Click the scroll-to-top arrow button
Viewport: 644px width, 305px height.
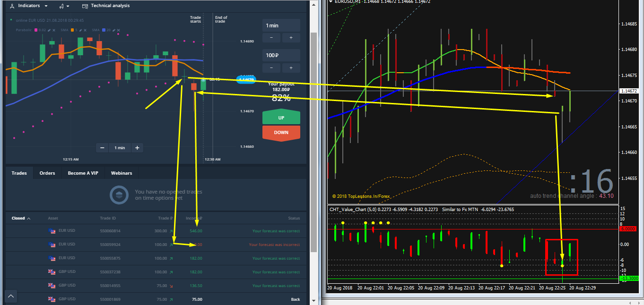coord(11,297)
